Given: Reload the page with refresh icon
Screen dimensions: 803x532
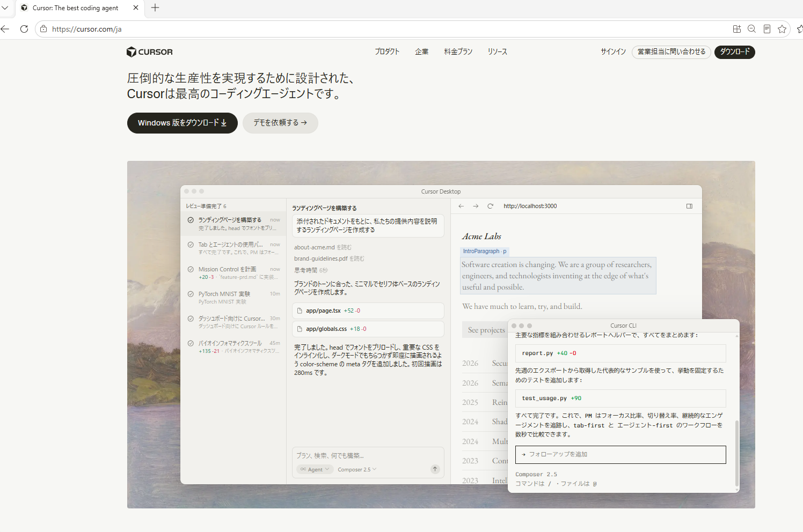Looking at the screenshot, I should [24, 29].
